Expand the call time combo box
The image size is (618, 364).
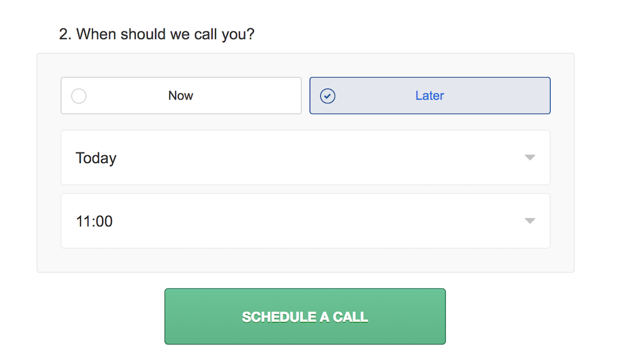pyautogui.click(x=305, y=221)
